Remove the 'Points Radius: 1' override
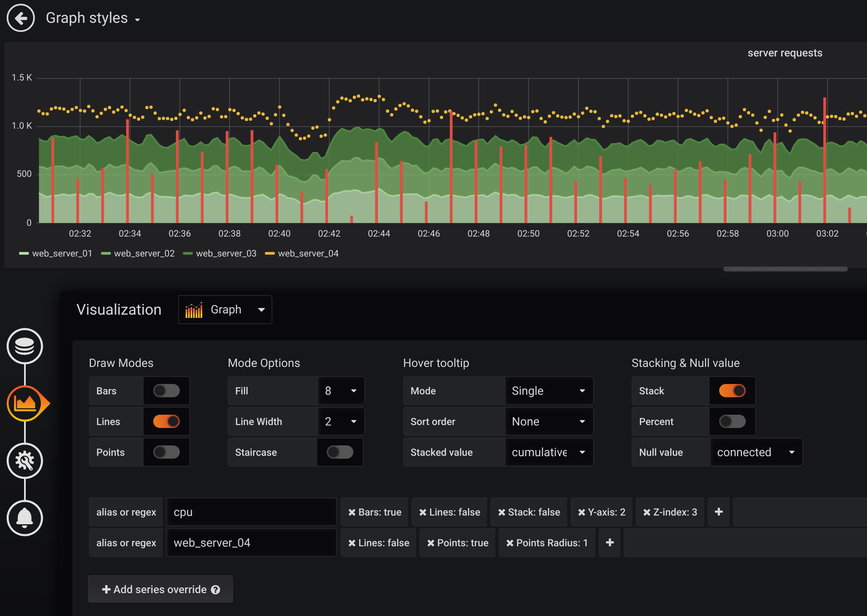The height and width of the screenshot is (616, 867). (x=509, y=543)
